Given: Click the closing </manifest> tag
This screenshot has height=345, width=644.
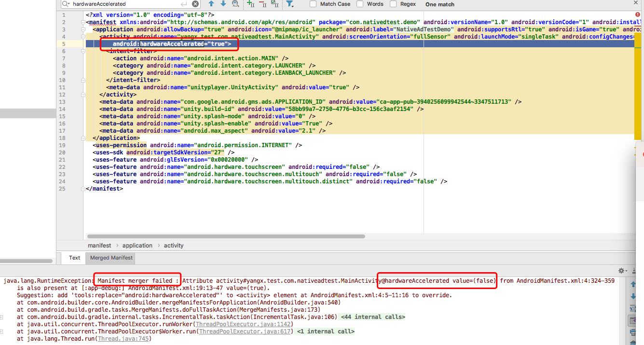Looking at the screenshot, I should click(104, 189).
